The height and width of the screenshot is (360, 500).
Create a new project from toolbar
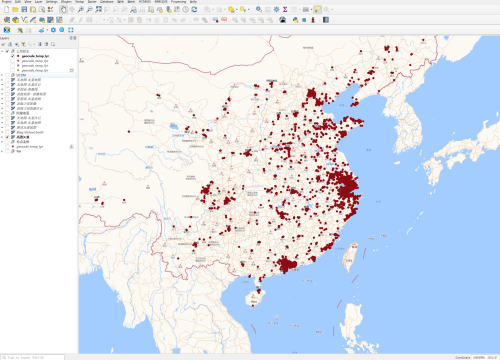click(7, 10)
